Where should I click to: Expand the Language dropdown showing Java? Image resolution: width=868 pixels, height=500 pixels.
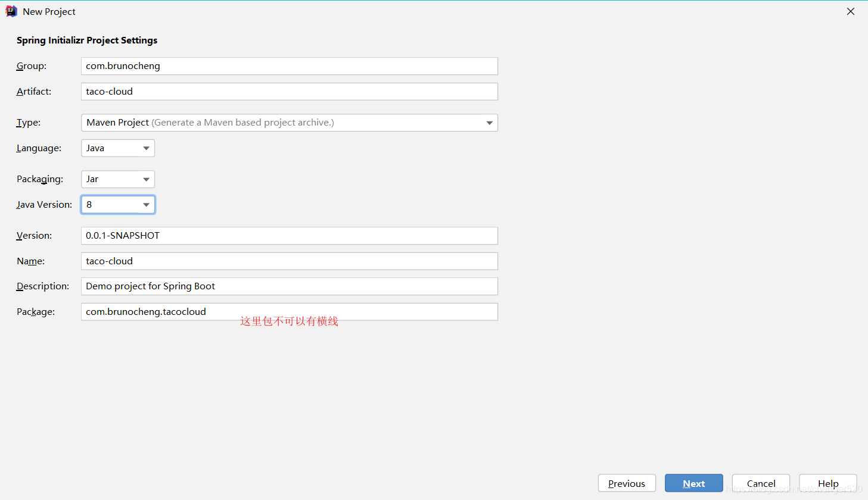[x=118, y=148]
